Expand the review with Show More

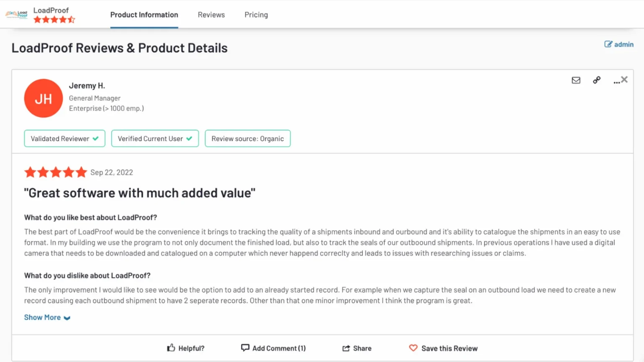tap(47, 318)
